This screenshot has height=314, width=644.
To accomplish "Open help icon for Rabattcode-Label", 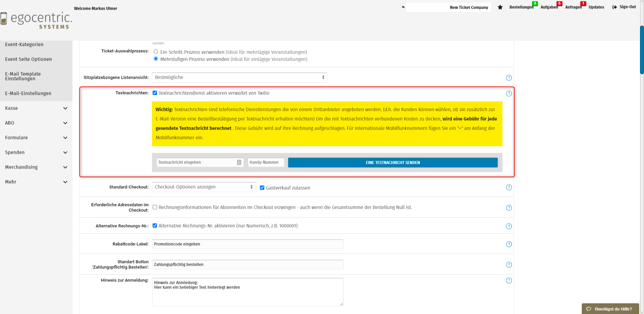I will (x=509, y=244).
